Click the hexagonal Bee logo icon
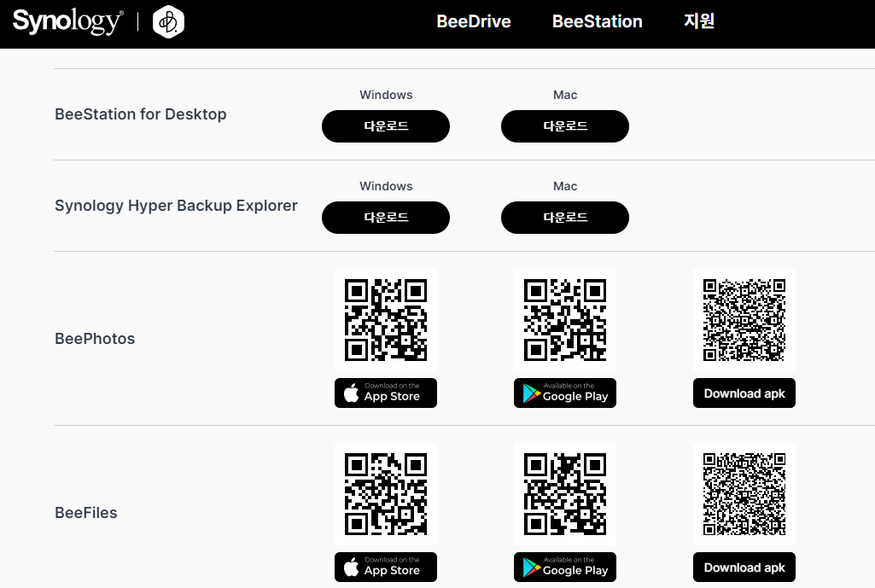Screen dimensions: 875x588 [168, 21]
